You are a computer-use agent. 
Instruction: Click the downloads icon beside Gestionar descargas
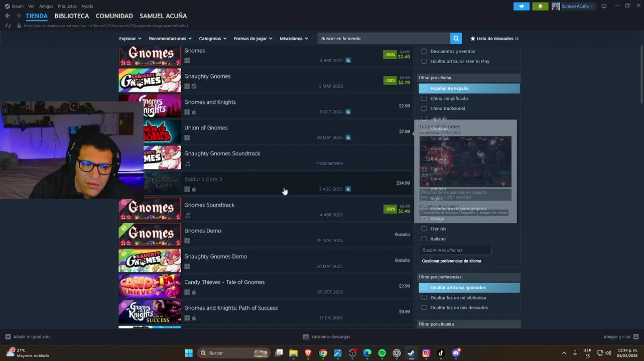pyautogui.click(x=306, y=337)
